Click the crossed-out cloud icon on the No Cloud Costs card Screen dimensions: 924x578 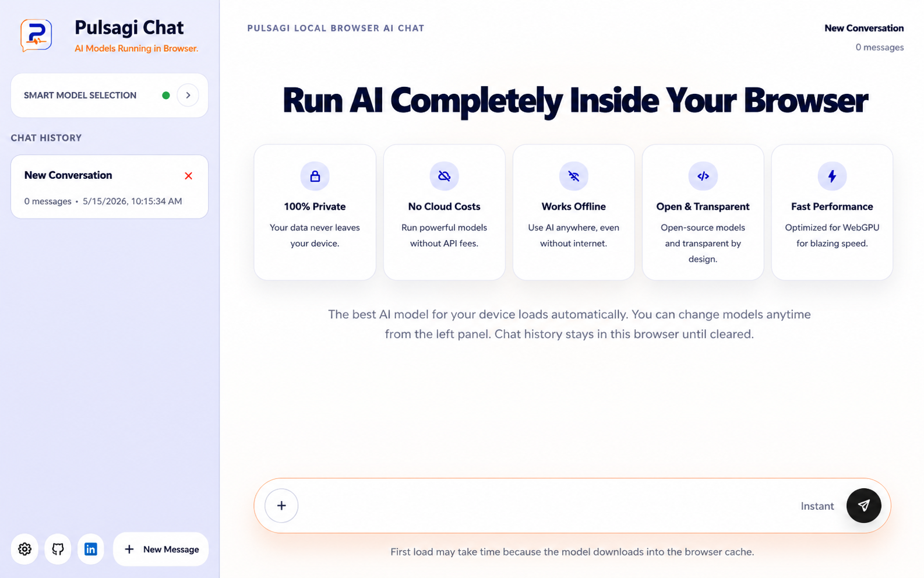[444, 176]
